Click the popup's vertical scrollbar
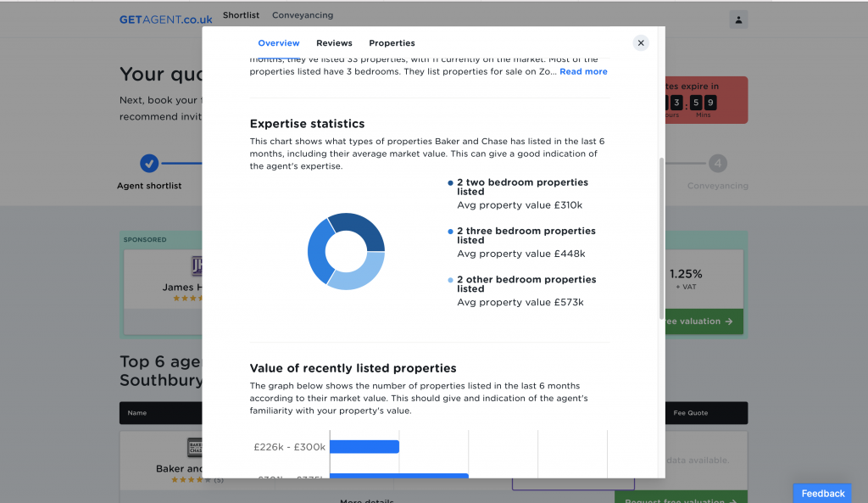 tap(661, 238)
